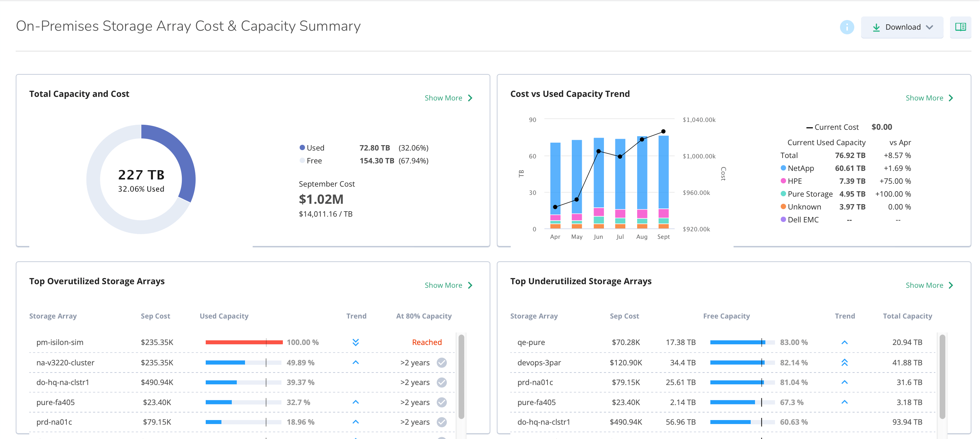
Task: Click the up trend arrow for na-v3220-cluster
Action: 355,362
